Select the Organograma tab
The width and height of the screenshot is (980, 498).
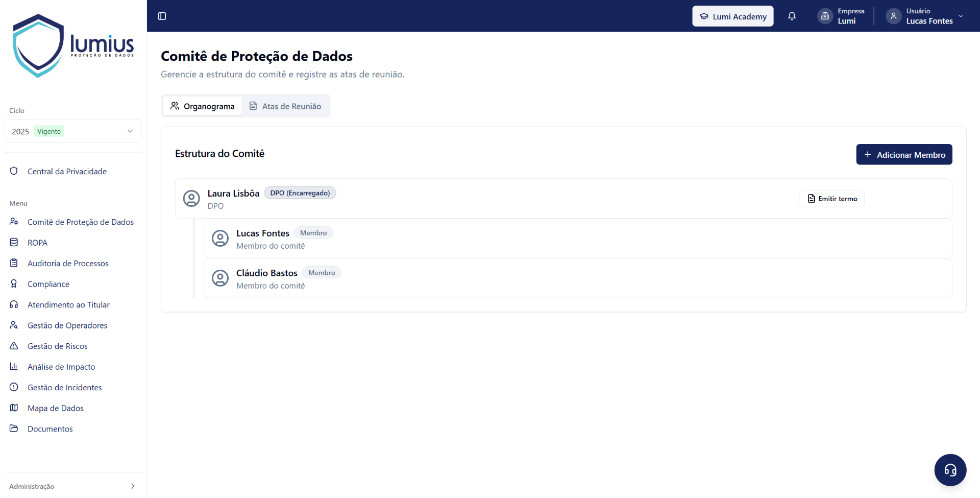coord(203,106)
